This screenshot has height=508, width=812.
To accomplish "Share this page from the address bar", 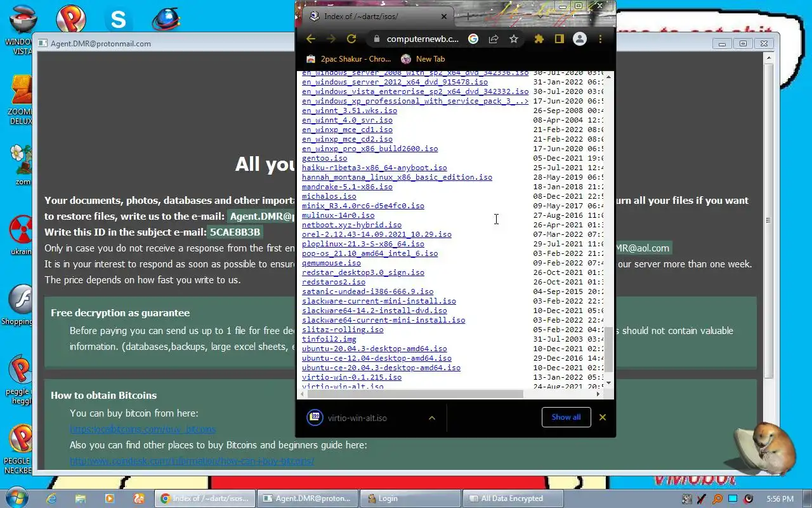I will (x=494, y=39).
